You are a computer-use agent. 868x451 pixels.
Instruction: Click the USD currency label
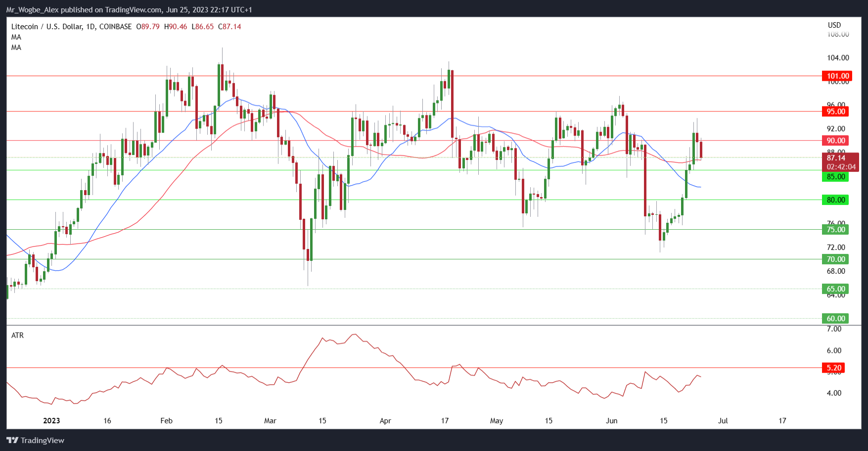coord(834,25)
